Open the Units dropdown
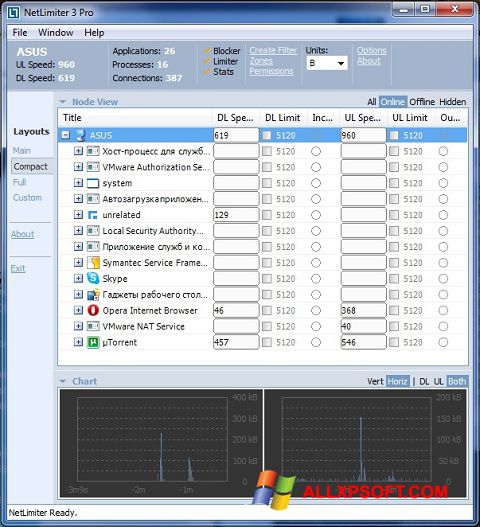 327,63
